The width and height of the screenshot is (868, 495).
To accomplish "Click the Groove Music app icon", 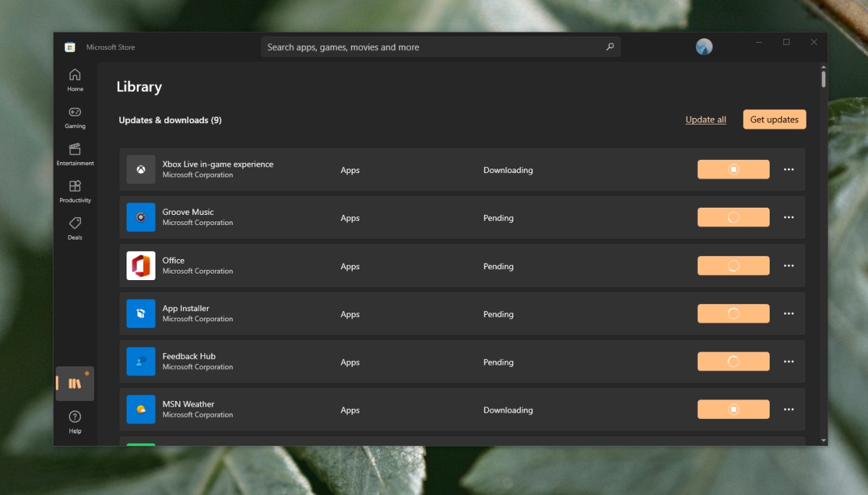I will pos(141,217).
